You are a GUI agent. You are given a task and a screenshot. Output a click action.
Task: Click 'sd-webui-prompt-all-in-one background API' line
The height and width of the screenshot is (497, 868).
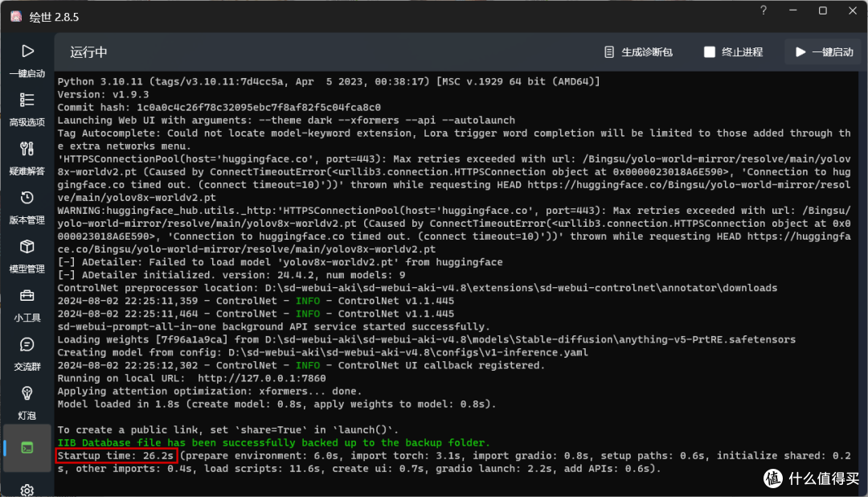[x=274, y=327]
